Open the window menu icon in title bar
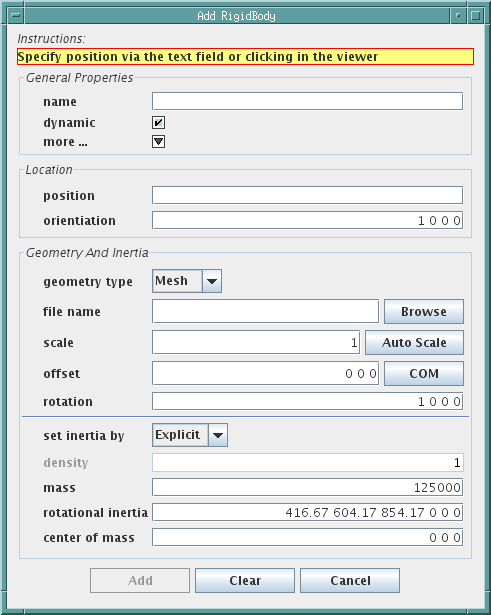 coord(16,16)
